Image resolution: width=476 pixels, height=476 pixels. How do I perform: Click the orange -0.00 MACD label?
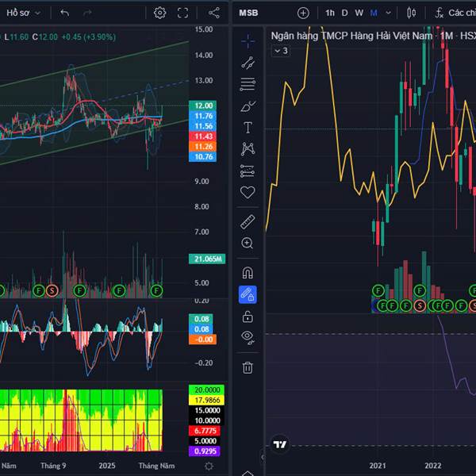tap(203, 340)
